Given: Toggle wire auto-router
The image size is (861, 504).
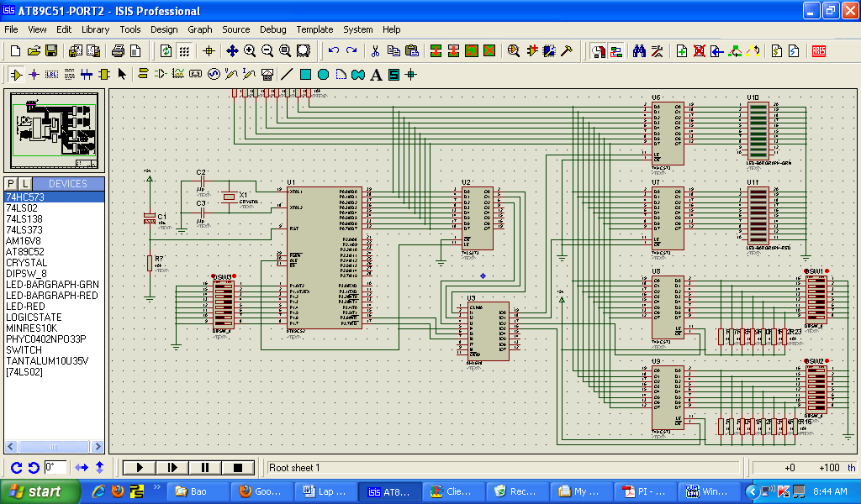Looking at the screenshot, I should pyautogui.click(x=616, y=51).
